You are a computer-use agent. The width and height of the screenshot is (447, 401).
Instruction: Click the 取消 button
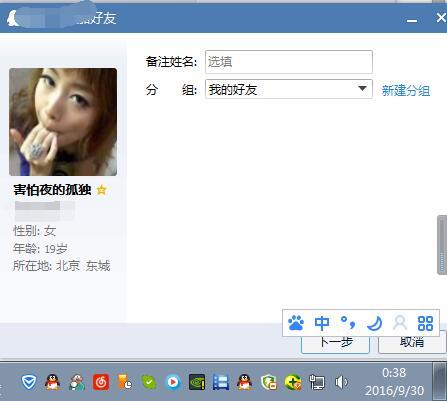pyautogui.click(x=412, y=343)
